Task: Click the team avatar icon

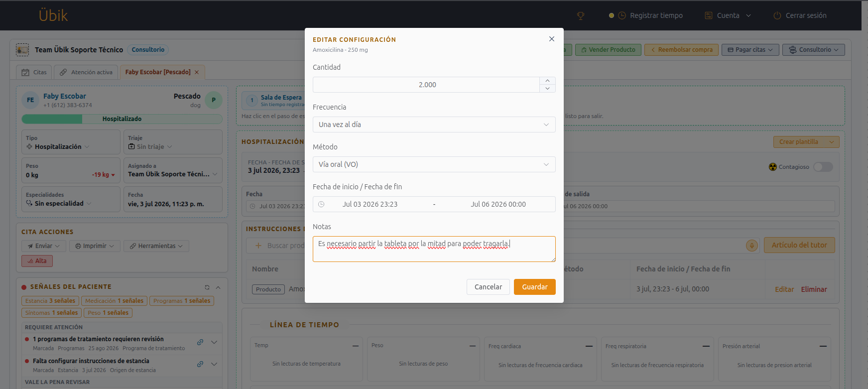Action: [22, 49]
